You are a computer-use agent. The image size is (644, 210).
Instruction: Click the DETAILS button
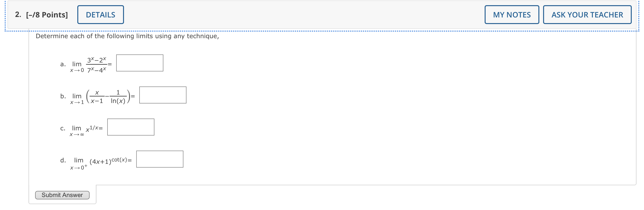click(x=100, y=15)
